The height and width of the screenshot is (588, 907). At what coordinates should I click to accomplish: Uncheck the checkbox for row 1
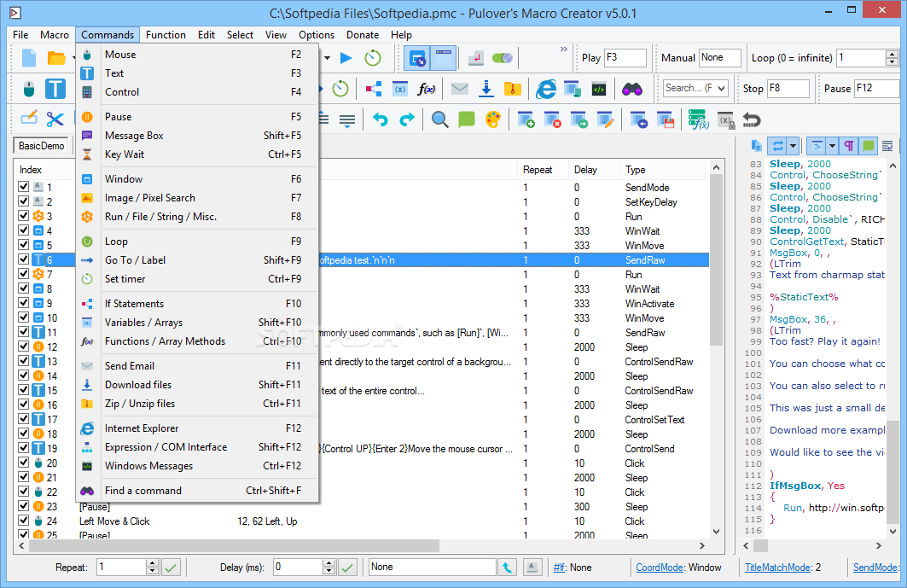24,186
